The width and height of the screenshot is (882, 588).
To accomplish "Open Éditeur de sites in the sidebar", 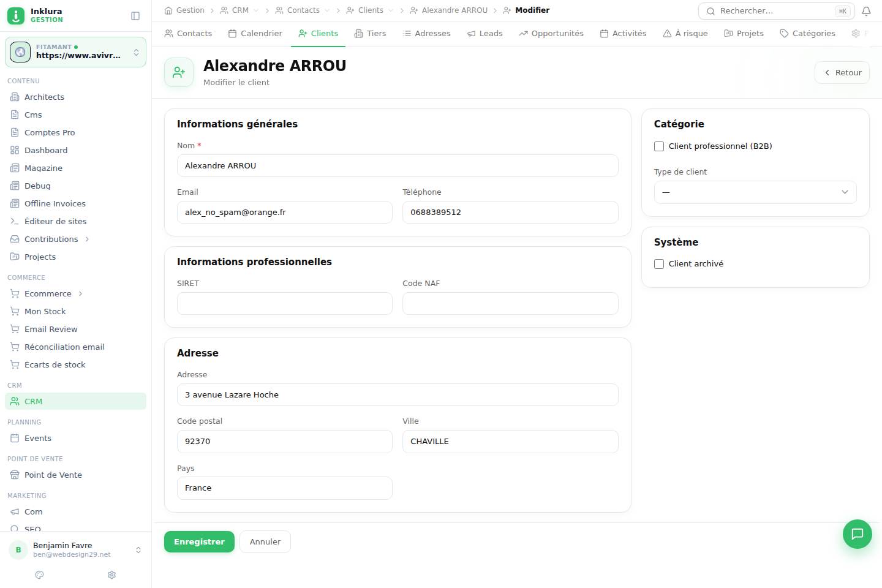I will (75, 221).
